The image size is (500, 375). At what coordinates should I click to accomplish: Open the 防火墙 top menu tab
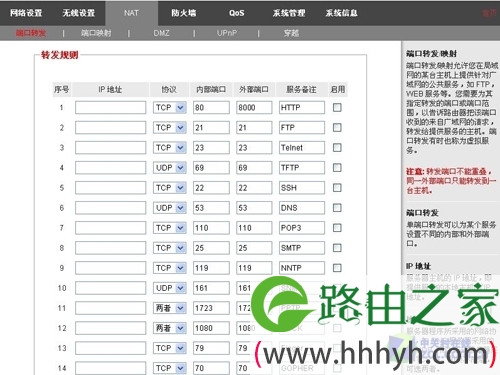[x=183, y=13]
